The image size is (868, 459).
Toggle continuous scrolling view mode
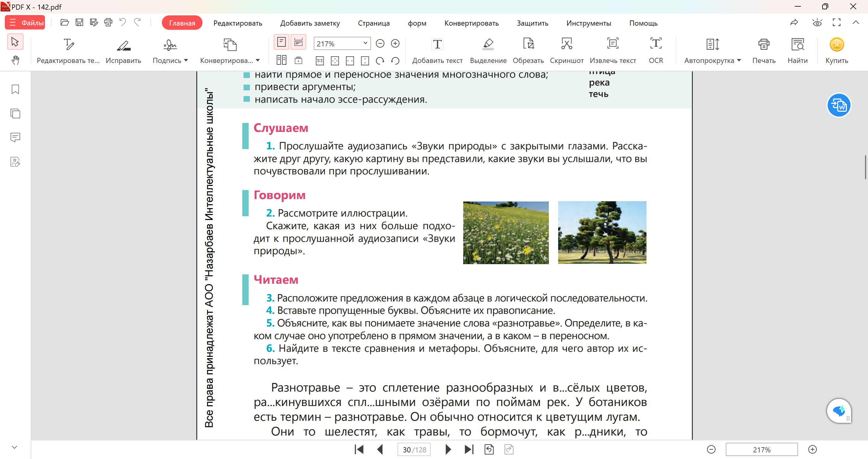tap(298, 42)
